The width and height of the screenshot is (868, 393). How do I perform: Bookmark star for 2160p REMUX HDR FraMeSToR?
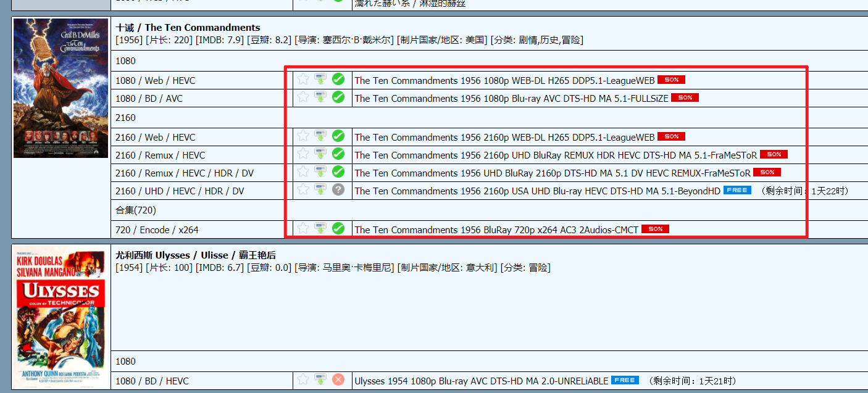303,153
